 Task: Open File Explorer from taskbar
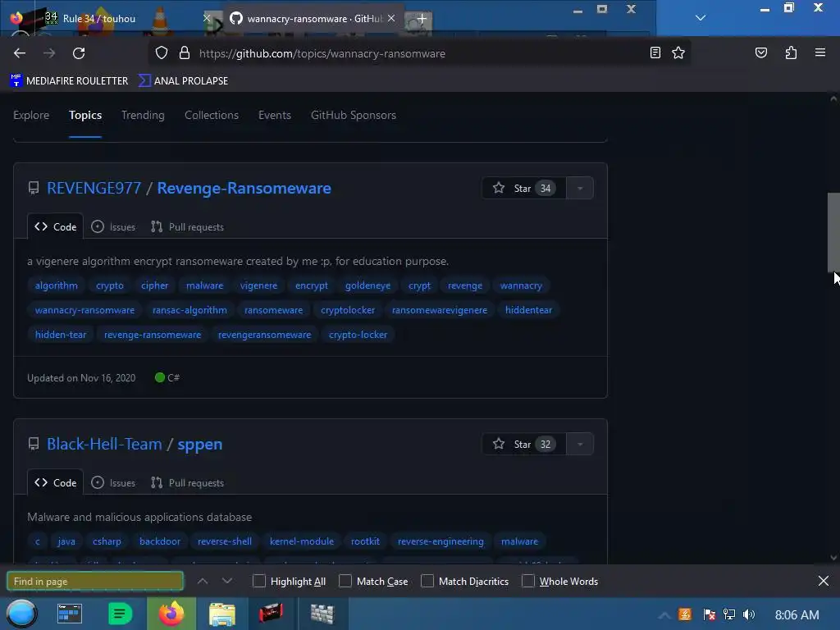point(221,614)
